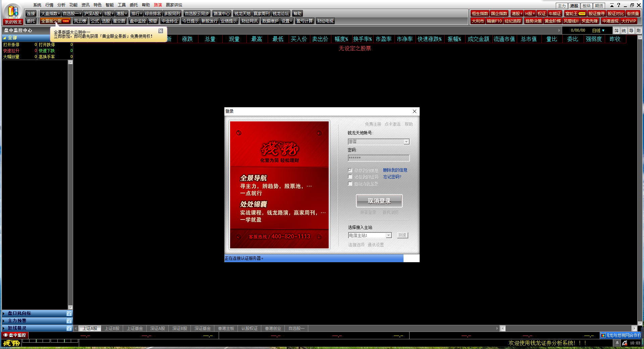Open H股 dropdown in red toolbar

[530, 13]
